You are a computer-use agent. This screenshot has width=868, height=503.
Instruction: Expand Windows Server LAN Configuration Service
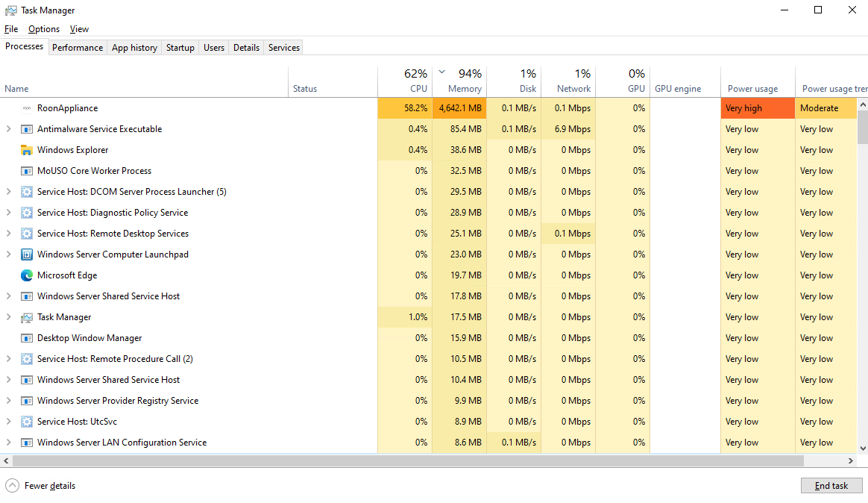coord(8,443)
